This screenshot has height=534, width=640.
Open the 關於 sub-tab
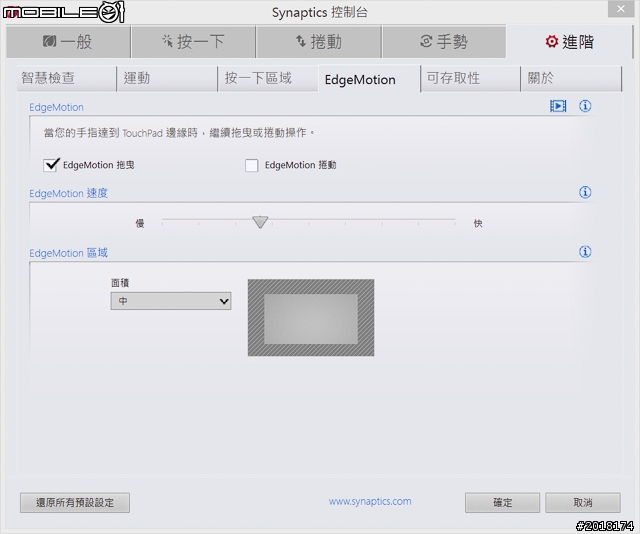click(x=571, y=78)
